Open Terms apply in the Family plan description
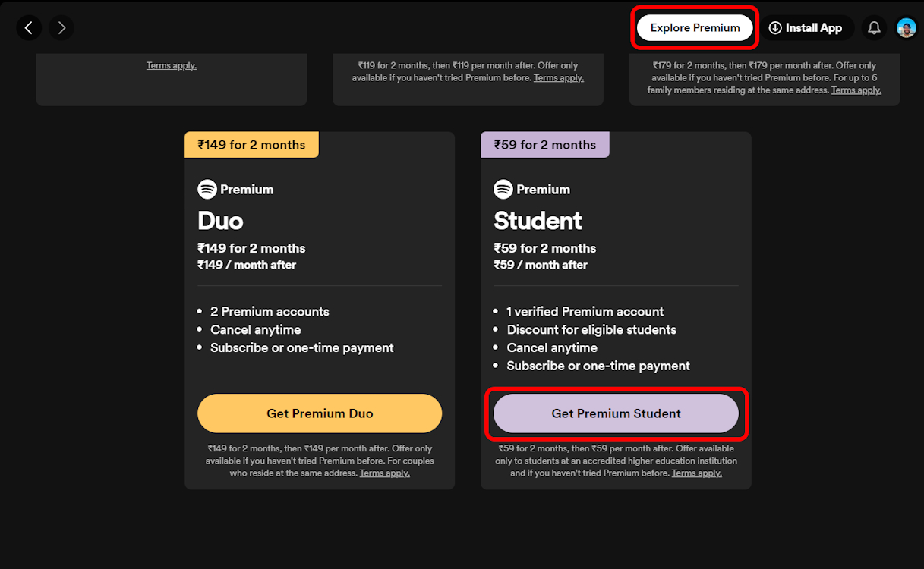 coord(856,90)
